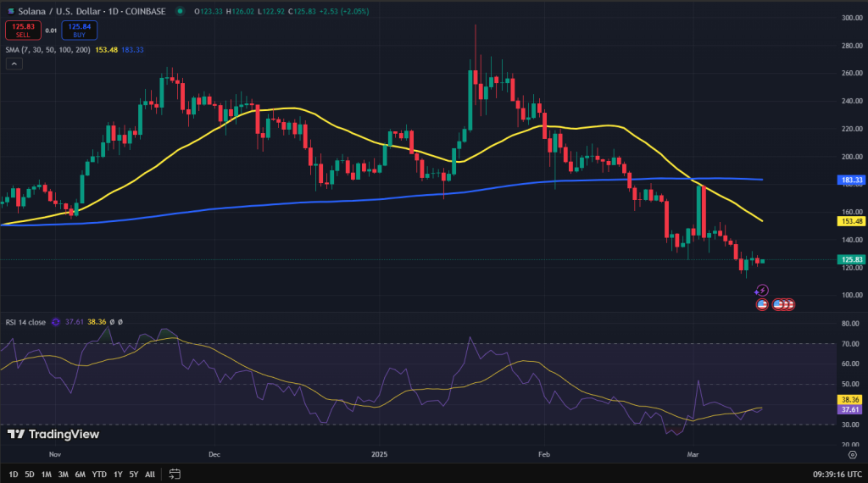Show the All time range
The height and width of the screenshot is (483, 868).
(150, 475)
